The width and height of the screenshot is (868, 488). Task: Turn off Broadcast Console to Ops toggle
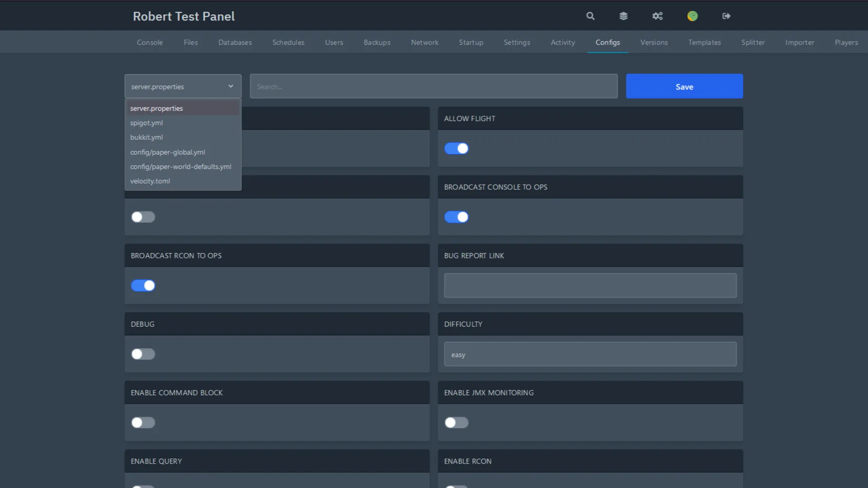coord(457,217)
